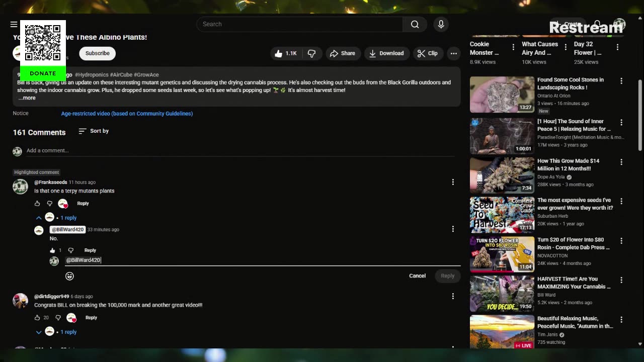Click in the YouTube search box

click(299, 24)
